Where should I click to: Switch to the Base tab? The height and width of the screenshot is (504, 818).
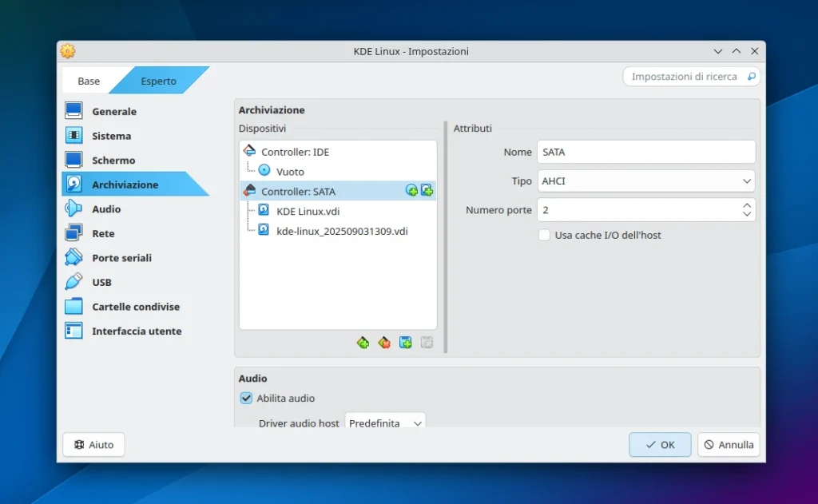tap(88, 80)
